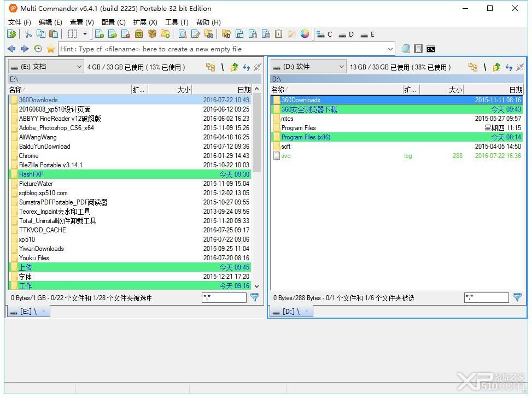This screenshot has width=532, height=398.
Task: Switch to drive D toolbar button
Action: point(347,34)
